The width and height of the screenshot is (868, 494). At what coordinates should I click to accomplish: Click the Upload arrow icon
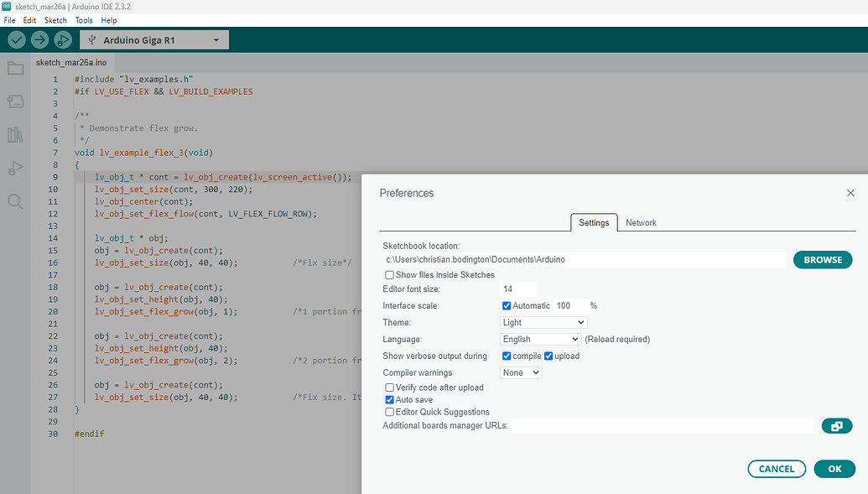(39, 39)
